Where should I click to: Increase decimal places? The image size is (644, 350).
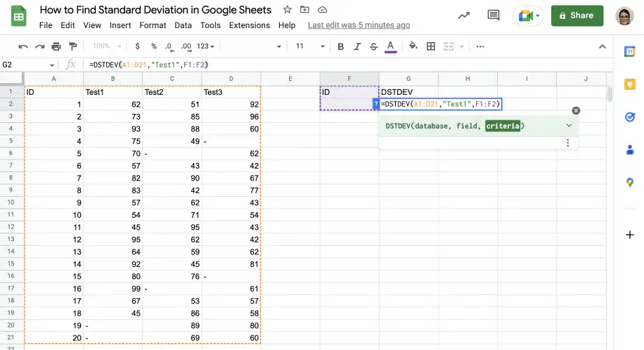[186, 46]
